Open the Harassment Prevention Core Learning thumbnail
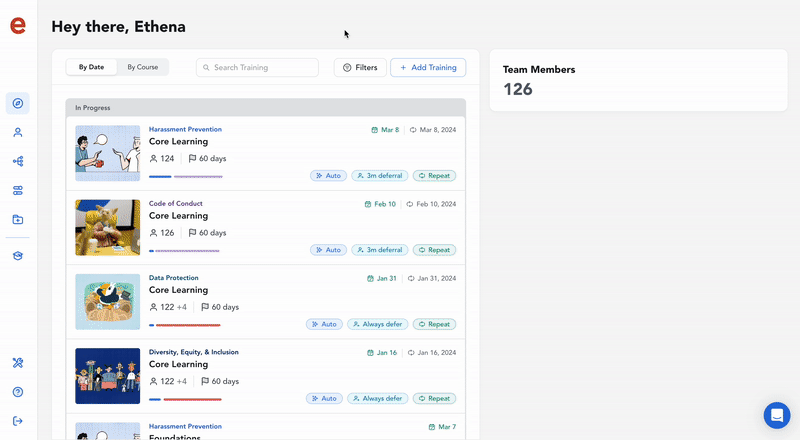Viewport: 800px width, 440px height. pyautogui.click(x=107, y=153)
